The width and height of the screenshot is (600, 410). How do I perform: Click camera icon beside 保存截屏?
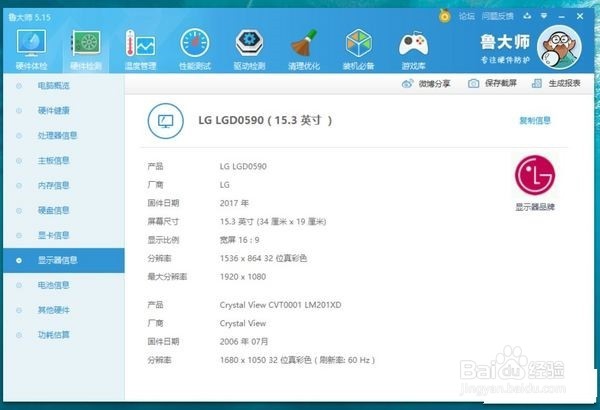coord(473,83)
